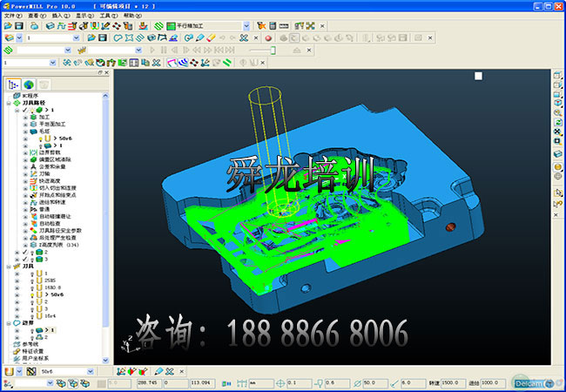Select 特征设置 tree item
Viewport: 566px width, 392px height.
click(x=32, y=351)
